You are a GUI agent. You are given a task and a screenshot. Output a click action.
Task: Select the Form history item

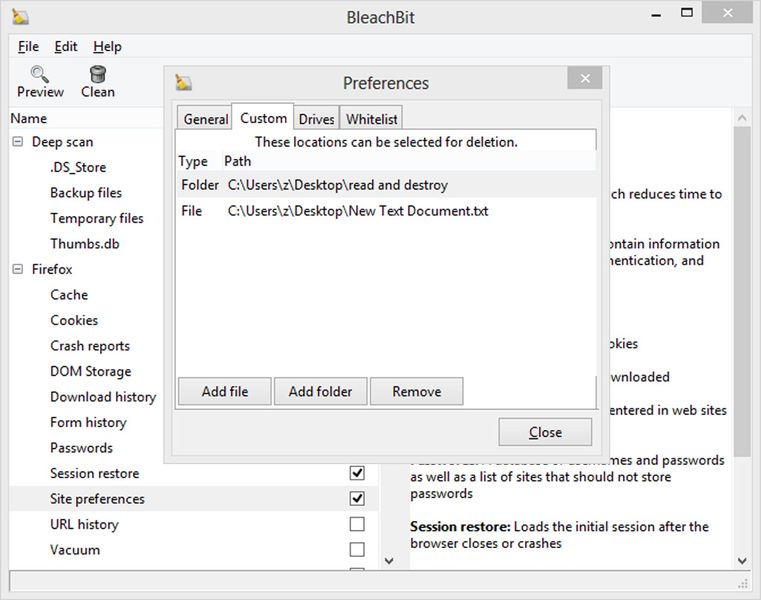tap(88, 422)
